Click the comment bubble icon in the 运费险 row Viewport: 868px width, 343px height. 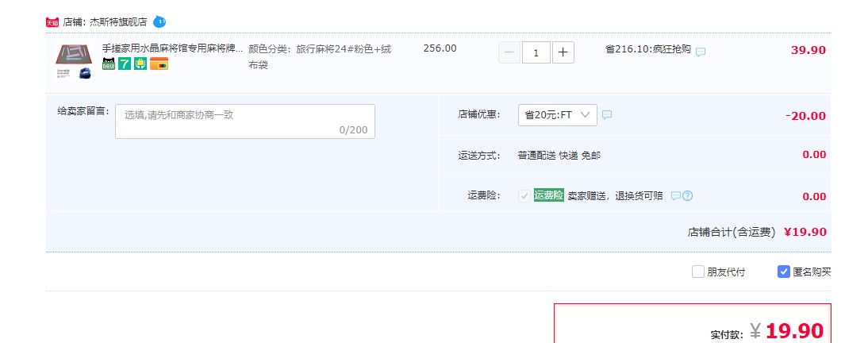[x=676, y=195]
